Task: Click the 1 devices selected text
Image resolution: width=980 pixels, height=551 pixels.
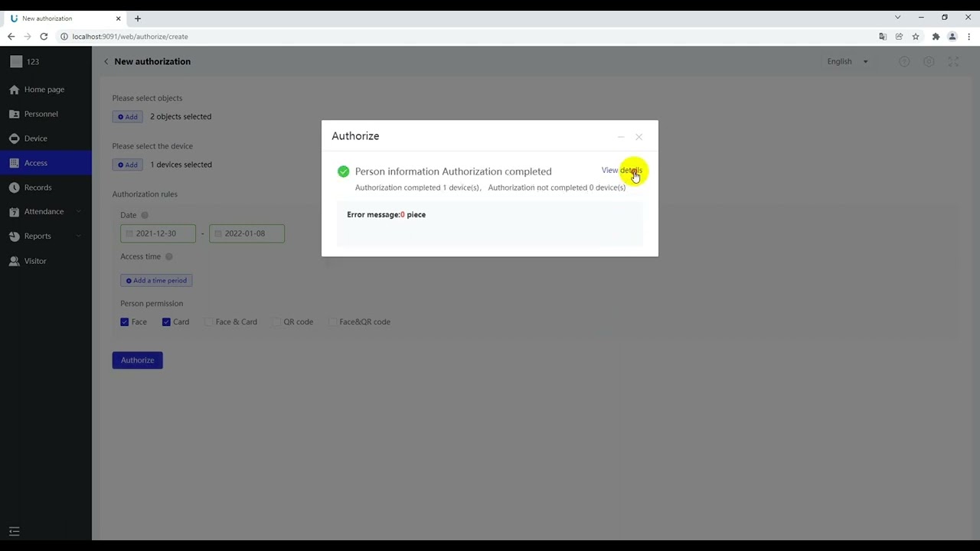Action: (x=181, y=165)
